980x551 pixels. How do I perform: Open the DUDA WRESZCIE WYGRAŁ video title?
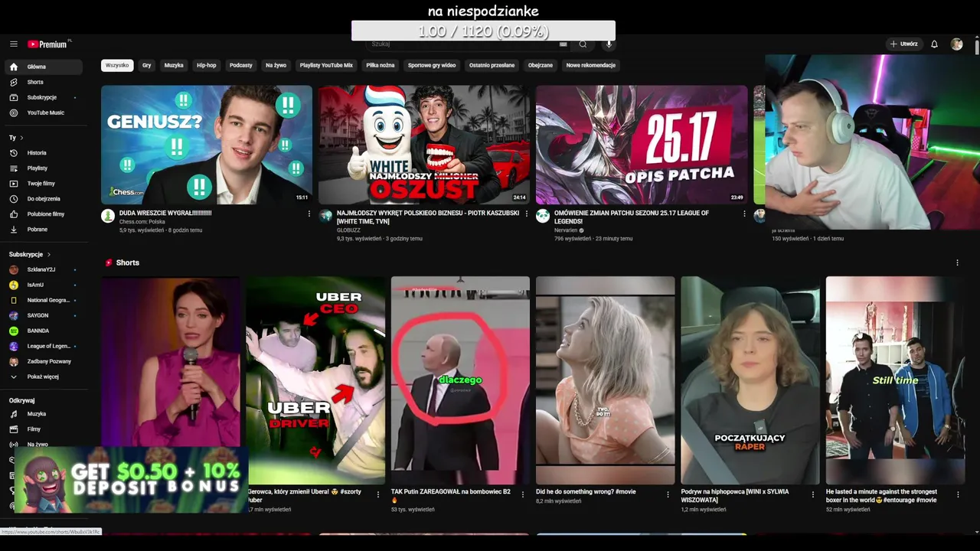[x=165, y=214]
